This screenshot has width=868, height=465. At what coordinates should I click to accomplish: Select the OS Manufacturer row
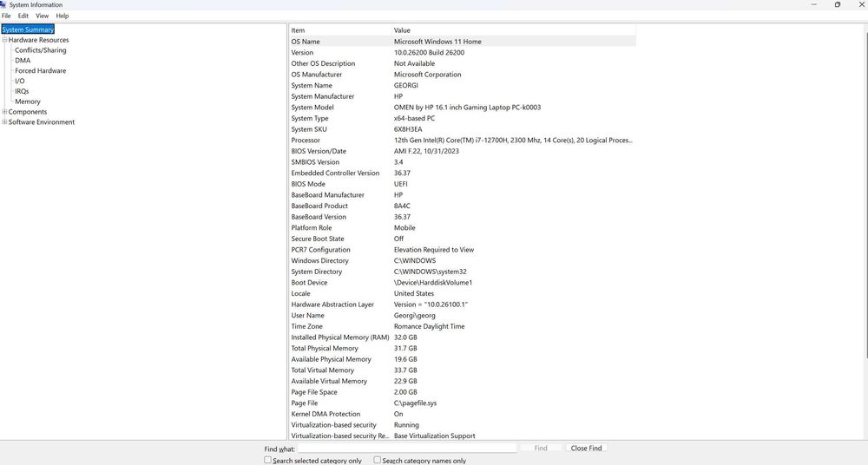463,75
